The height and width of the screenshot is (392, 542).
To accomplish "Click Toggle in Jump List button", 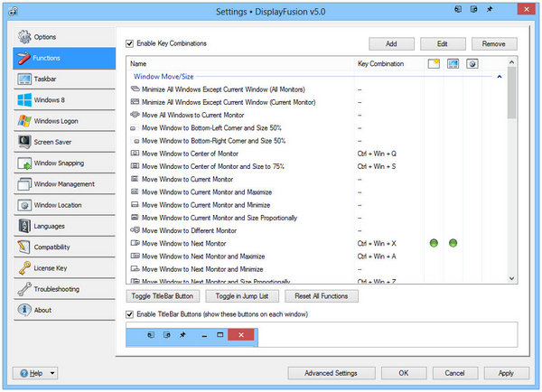I will coord(242,296).
